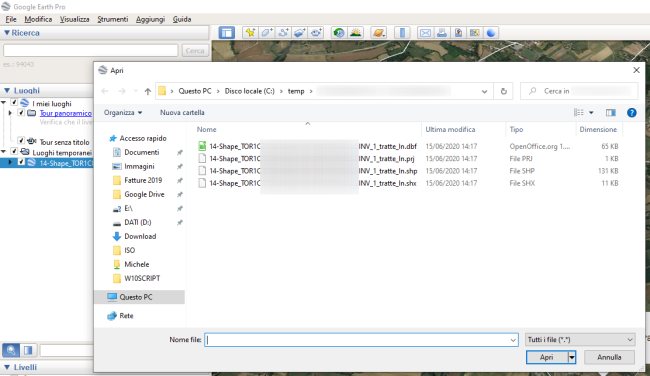Uncheck the 14-Shape_TOR1C layer checkbox
650x376 pixels.
click(21, 162)
